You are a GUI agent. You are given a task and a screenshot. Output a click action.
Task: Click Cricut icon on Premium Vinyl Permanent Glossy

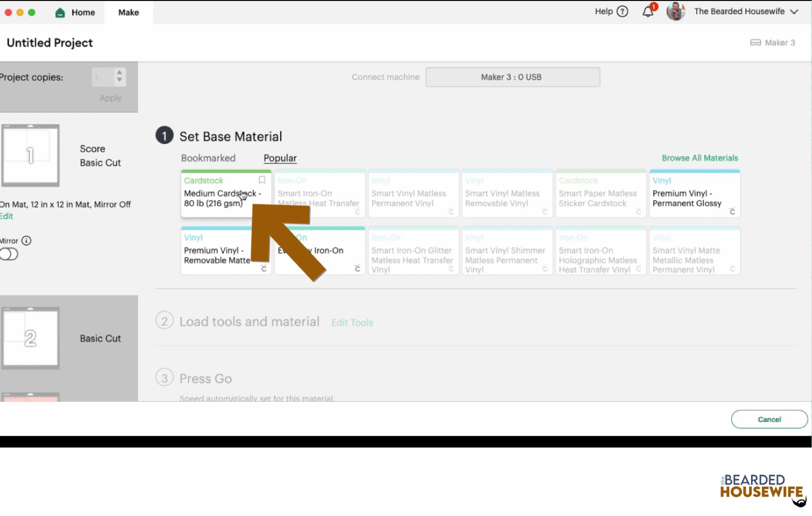coord(732,211)
